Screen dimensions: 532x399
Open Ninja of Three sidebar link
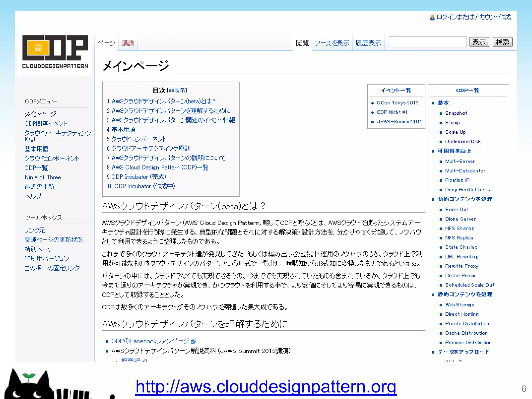pos(43,177)
